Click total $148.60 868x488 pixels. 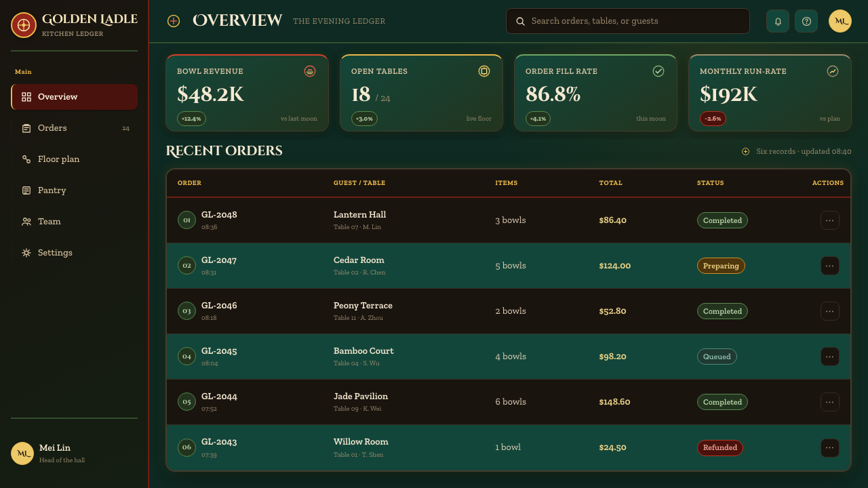tap(614, 402)
